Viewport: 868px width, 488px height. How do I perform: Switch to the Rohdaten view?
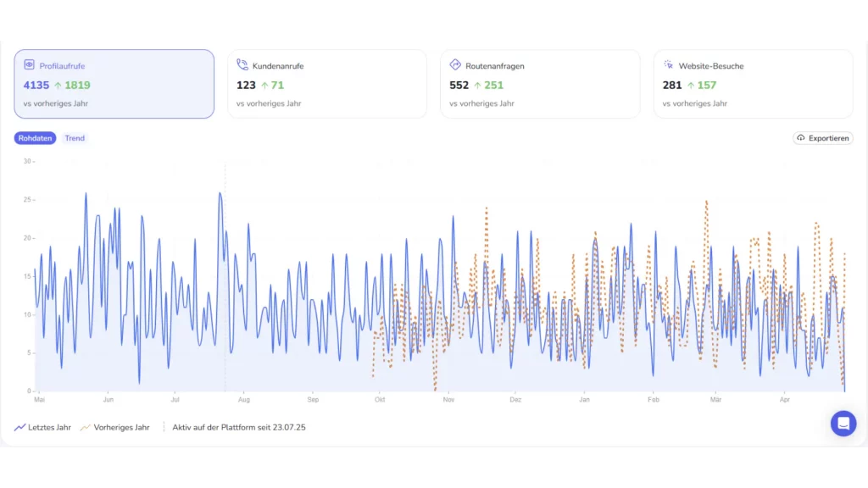pos(35,138)
